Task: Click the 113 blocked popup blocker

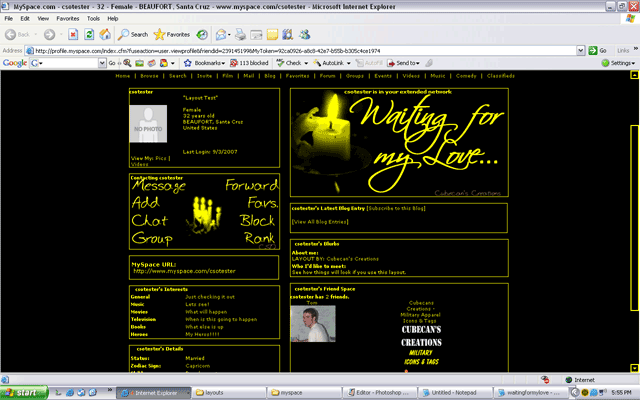Action: point(249,63)
